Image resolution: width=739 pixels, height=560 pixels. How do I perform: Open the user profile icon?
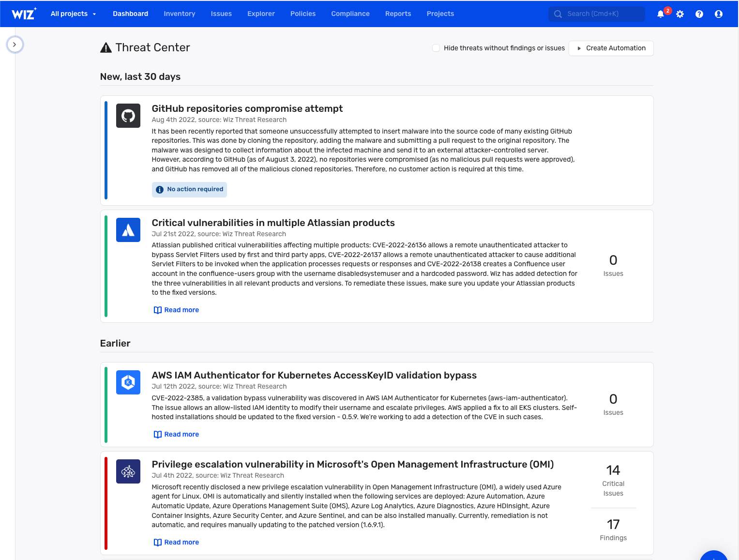(x=719, y=14)
